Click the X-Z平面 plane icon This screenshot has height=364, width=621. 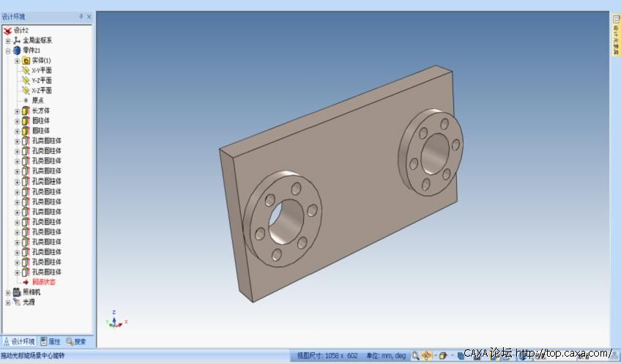click(x=26, y=90)
